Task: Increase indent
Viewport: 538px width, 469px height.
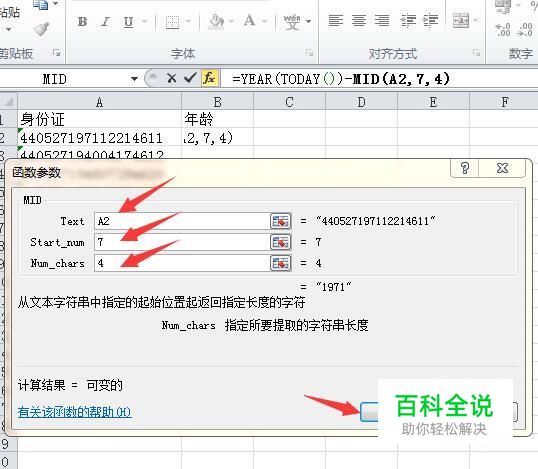Action: (431, 21)
